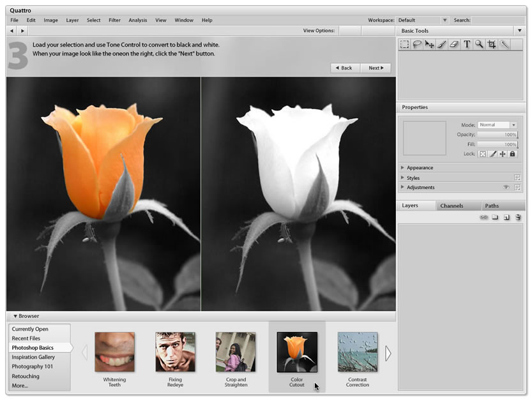This screenshot has width=532, height=399.
Task: Click the link layers icon
Action: tap(484, 218)
